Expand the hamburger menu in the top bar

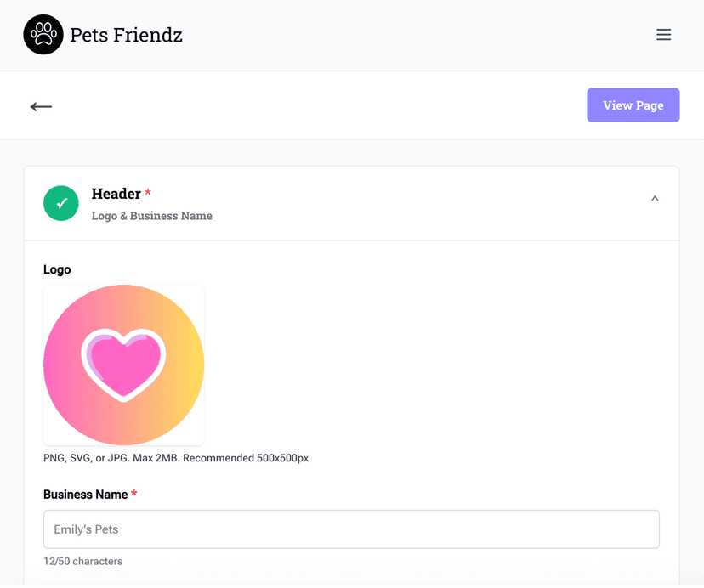point(663,35)
